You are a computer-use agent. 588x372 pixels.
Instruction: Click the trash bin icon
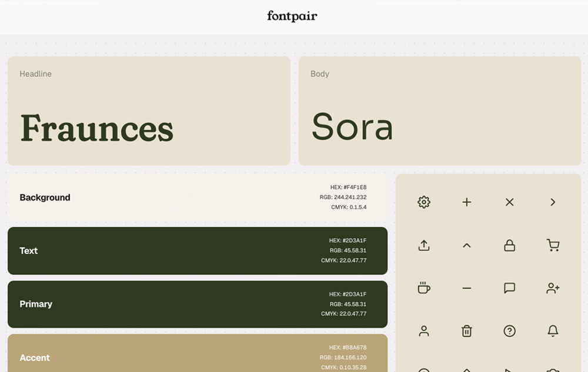(x=466, y=331)
